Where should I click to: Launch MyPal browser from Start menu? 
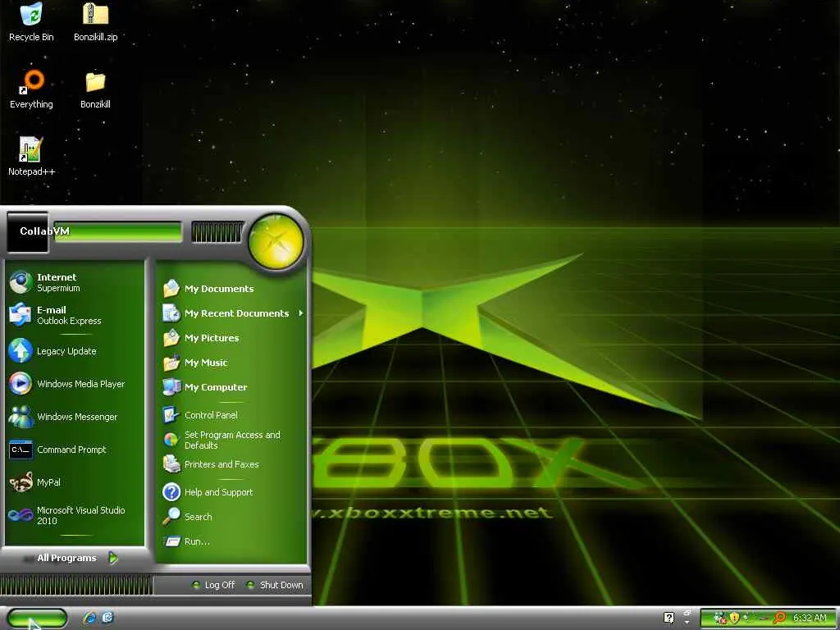75,482
